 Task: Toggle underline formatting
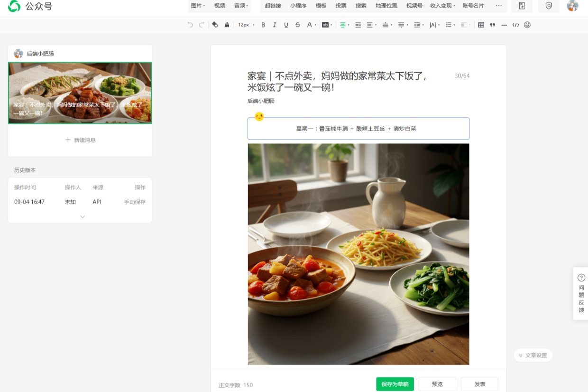point(286,25)
